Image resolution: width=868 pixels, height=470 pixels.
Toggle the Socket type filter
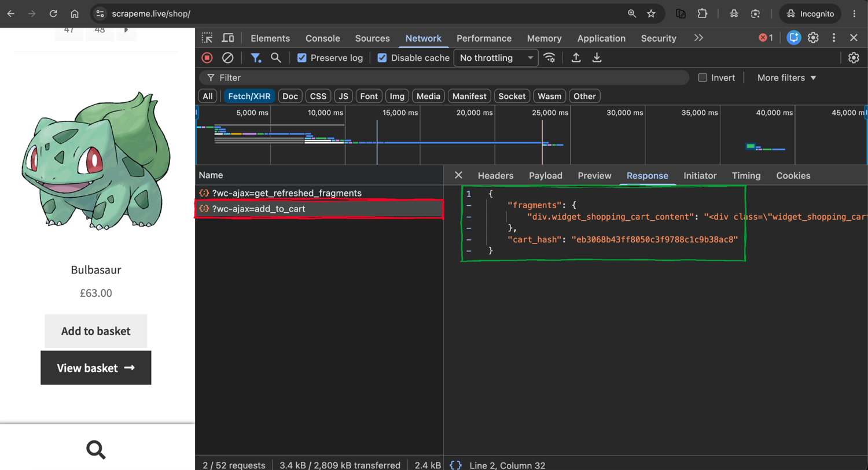[x=512, y=96]
